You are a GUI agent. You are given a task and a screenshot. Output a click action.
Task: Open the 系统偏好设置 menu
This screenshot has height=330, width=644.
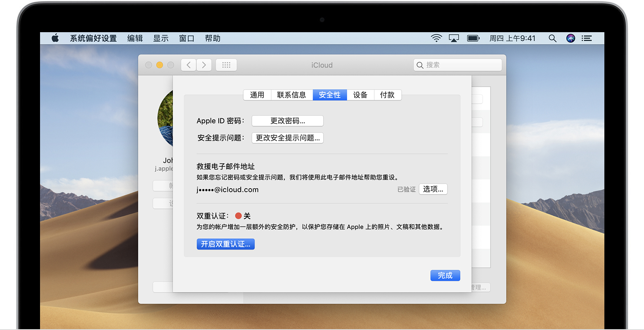[x=93, y=38]
